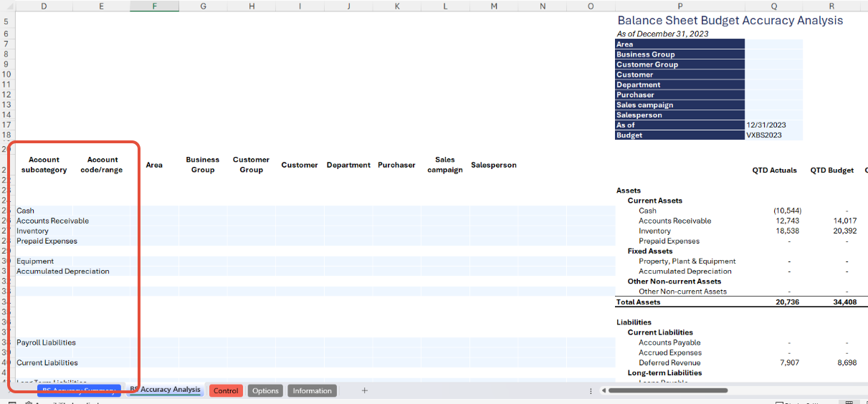Click the Inventory QTD Budget value 20,392
868x404 pixels.
pyautogui.click(x=845, y=231)
